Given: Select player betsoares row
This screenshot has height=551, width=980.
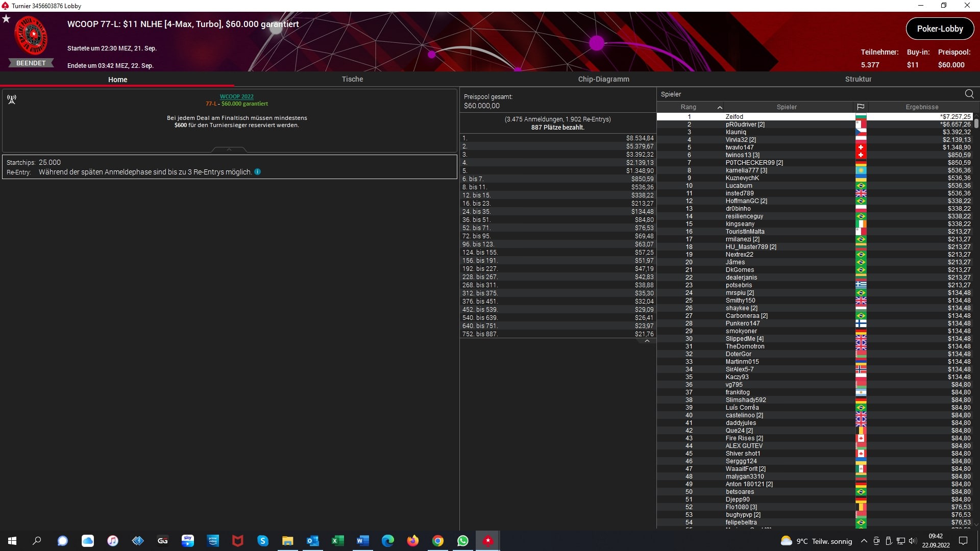Looking at the screenshot, I should [x=815, y=492].
